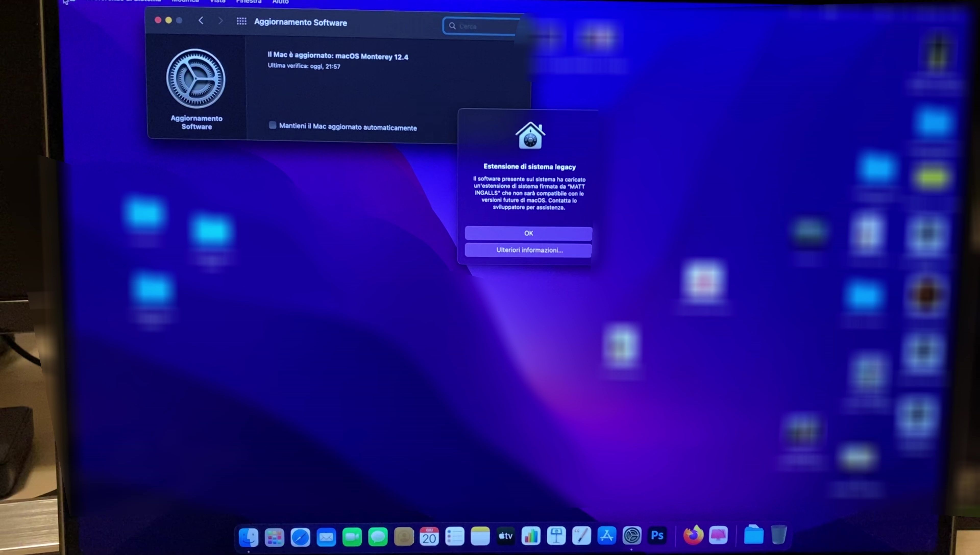Click OK in the legacy extension dialog
The height and width of the screenshot is (555, 980).
click(529, 233)
